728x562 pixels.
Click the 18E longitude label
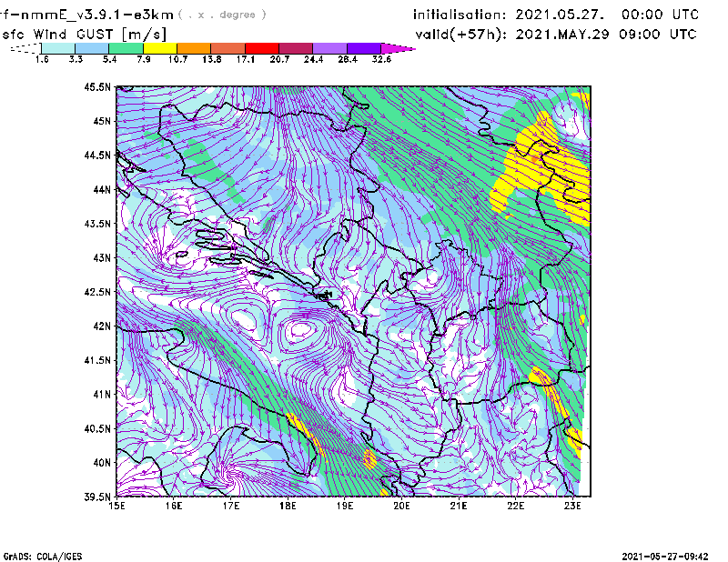pos(288,506)
